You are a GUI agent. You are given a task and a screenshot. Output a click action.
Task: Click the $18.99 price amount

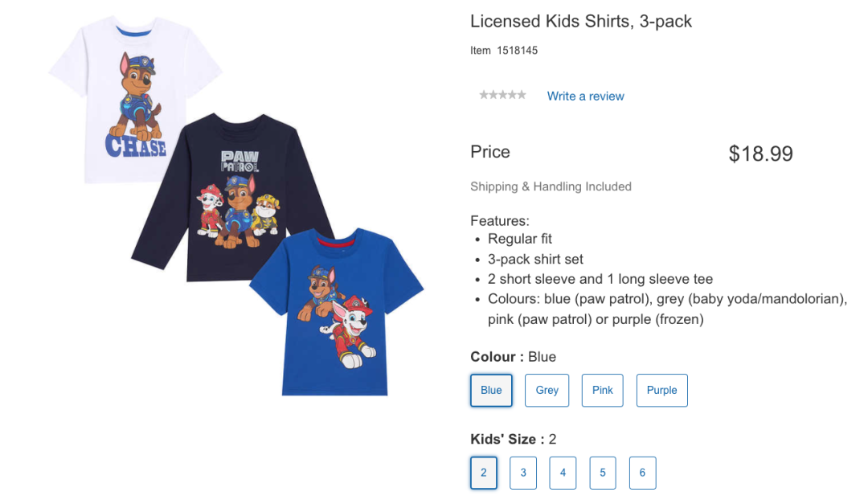(x=760, y=154)
